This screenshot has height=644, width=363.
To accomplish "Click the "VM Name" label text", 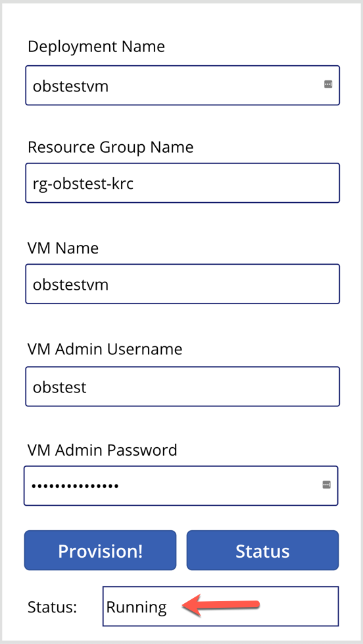I will coord(63,248).
